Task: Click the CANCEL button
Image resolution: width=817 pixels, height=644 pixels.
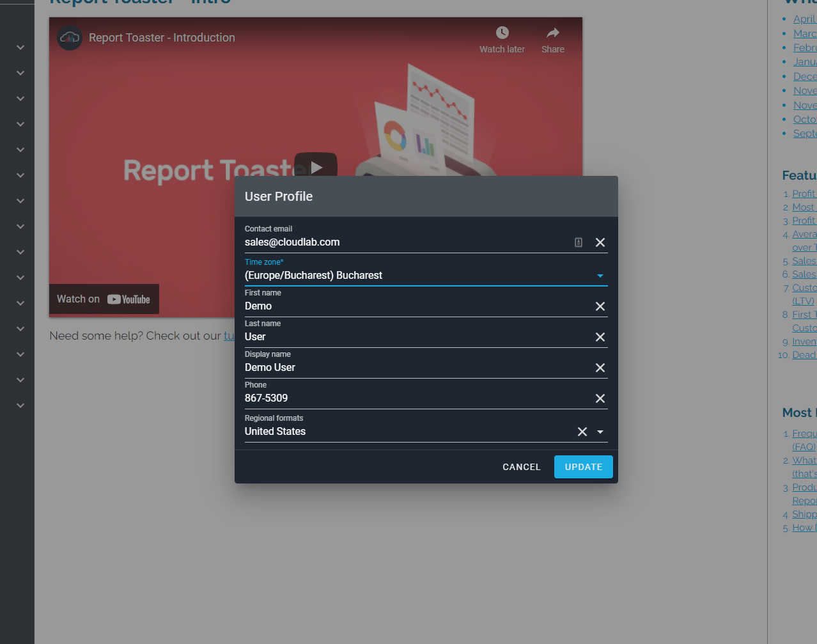Action: (x=521, y=467)
